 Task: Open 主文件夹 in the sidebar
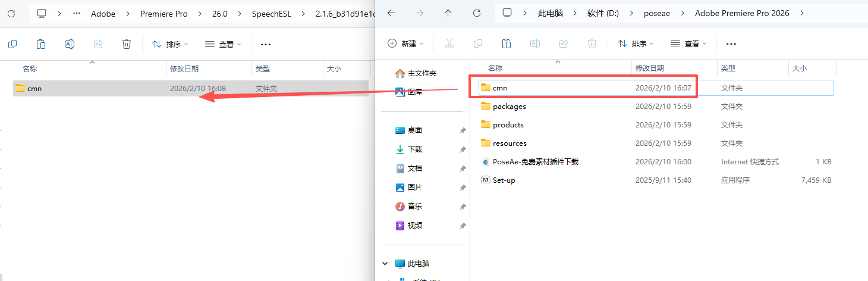[x=423, y=73]
